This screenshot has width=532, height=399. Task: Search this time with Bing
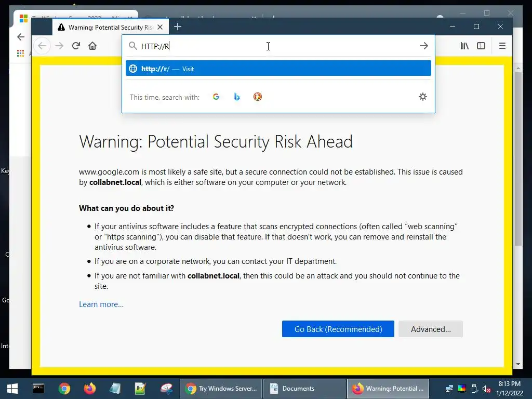pyautogui.click(x=237, y=97)
